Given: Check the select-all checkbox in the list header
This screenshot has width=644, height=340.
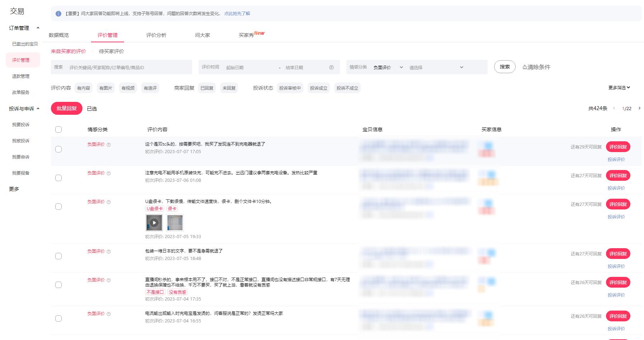Looking at the screenshot, I should click(58, 129).
